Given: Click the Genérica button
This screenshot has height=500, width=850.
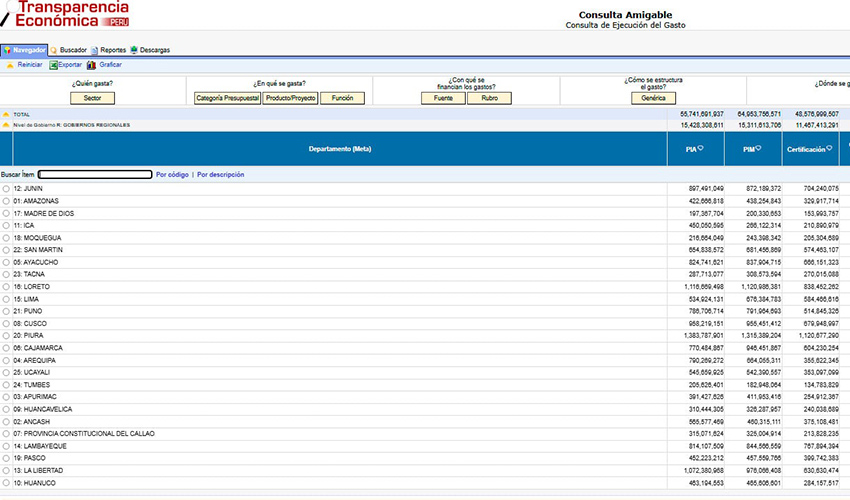Looking at the screenshot, I should 653,98.
